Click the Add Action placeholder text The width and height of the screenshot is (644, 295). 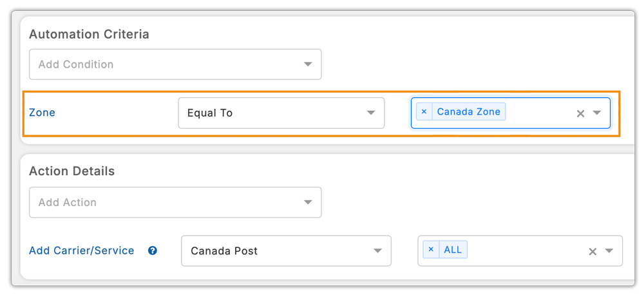[68, 202]
